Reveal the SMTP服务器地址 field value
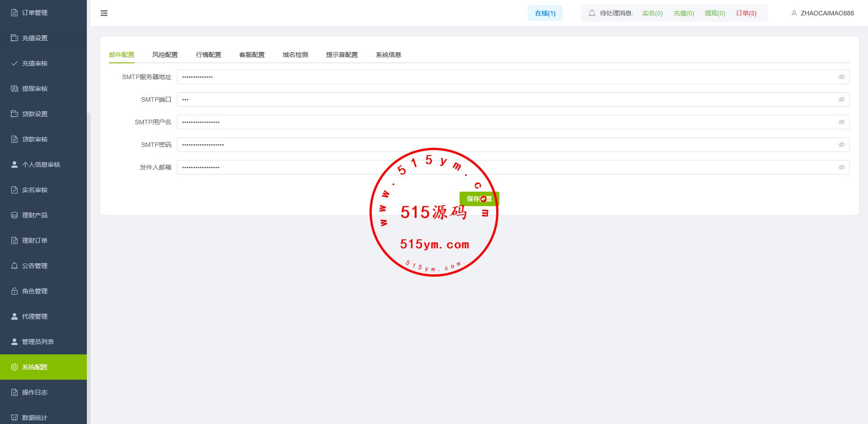 [841, 77]
